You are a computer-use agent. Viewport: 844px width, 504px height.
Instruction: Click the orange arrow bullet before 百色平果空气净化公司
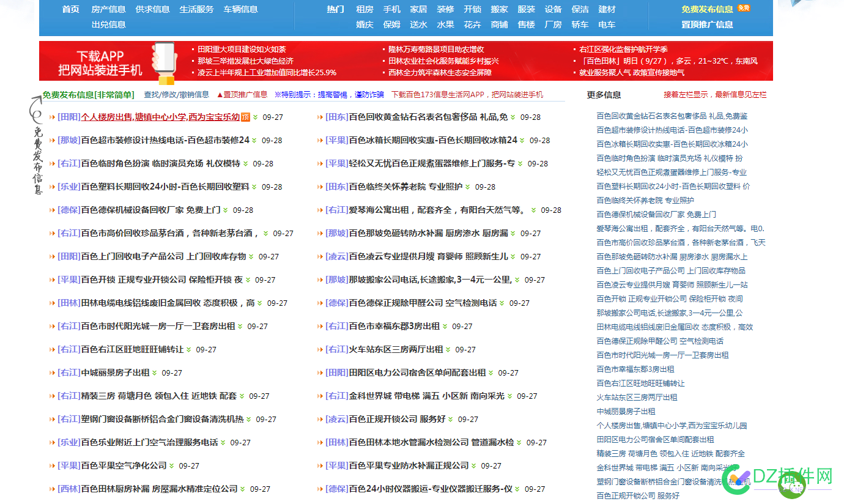click(x=53, y=466)
